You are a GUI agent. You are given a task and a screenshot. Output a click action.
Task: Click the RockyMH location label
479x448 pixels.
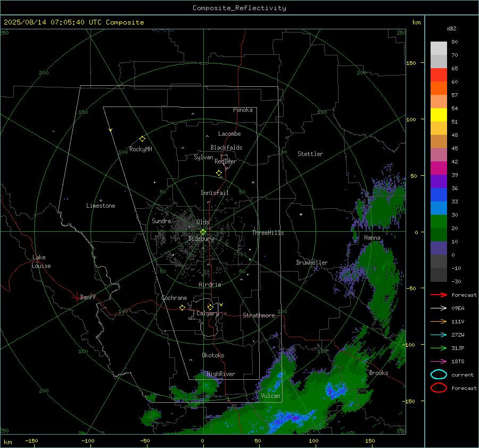coord(141,149)
